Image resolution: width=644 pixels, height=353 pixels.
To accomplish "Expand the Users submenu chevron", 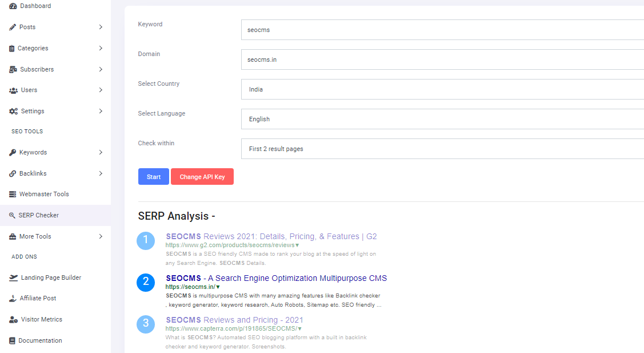I will [x=101, y=90].
